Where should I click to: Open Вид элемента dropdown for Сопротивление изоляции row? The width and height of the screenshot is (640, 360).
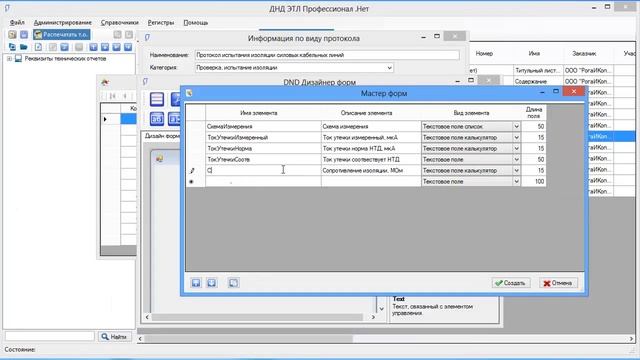point(516,171)
